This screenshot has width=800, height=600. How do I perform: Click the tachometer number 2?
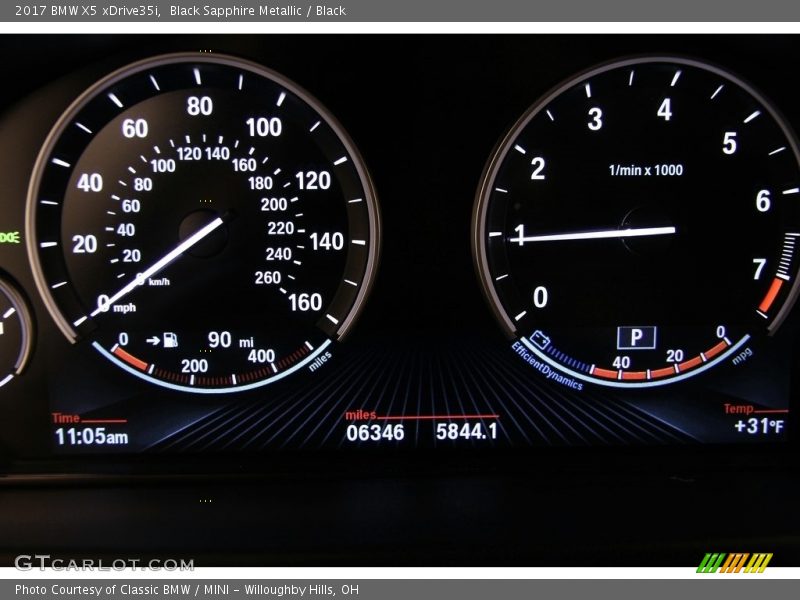pos(538,169)
